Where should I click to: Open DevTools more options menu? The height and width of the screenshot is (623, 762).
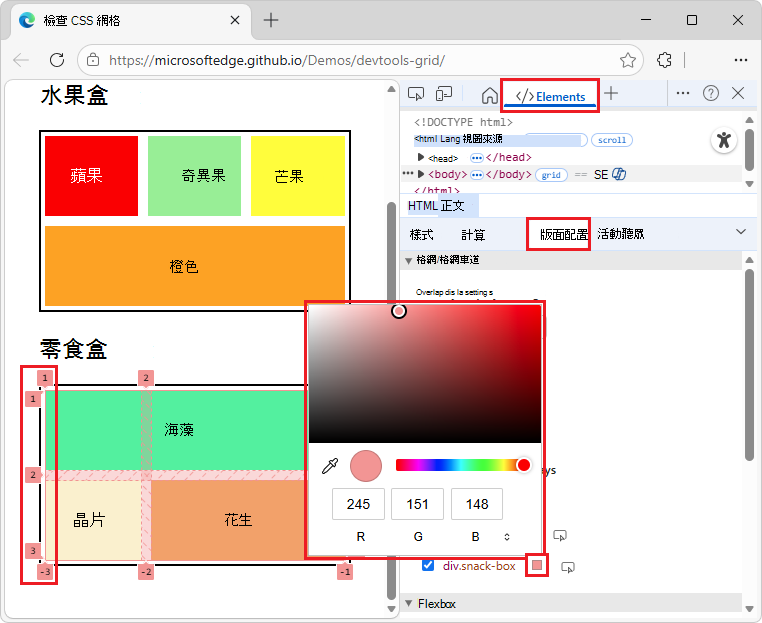pyautogui.click(x=682, y=93)
